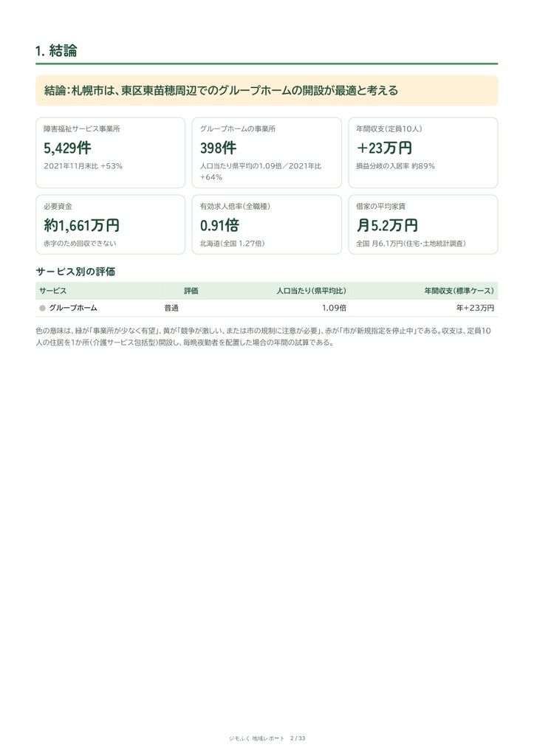
Task: Click the 'サービス' column header
Action: click(x=53, y=291)
